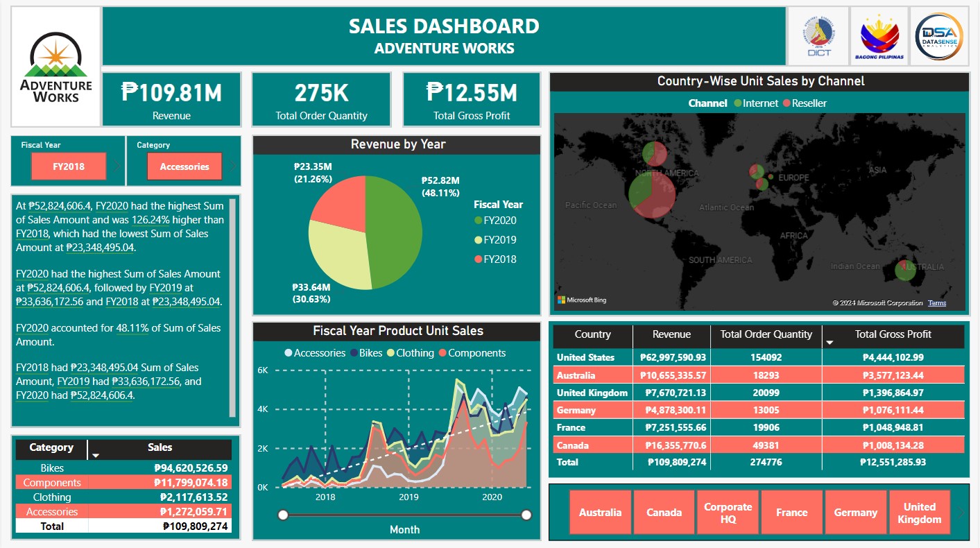The width and height of the screenshot is (980, 548).
Task: Sort by Total Order Quantity column header
Action: click(x=766, y=334)
